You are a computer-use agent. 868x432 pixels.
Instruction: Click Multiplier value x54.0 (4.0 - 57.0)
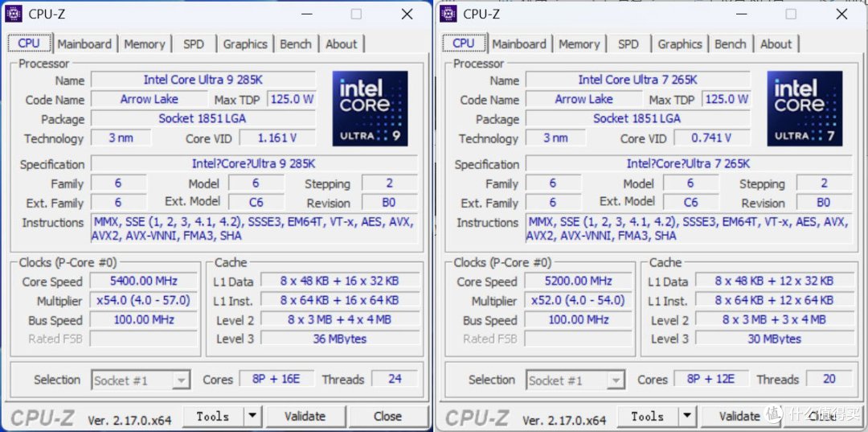point(143,301)
